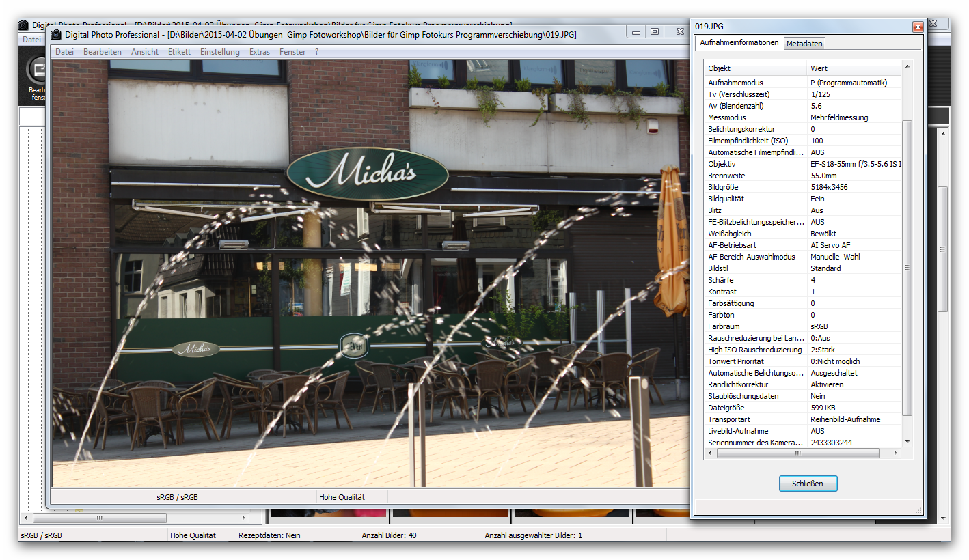
Task: Click the Transportart row
Action: 803,419
